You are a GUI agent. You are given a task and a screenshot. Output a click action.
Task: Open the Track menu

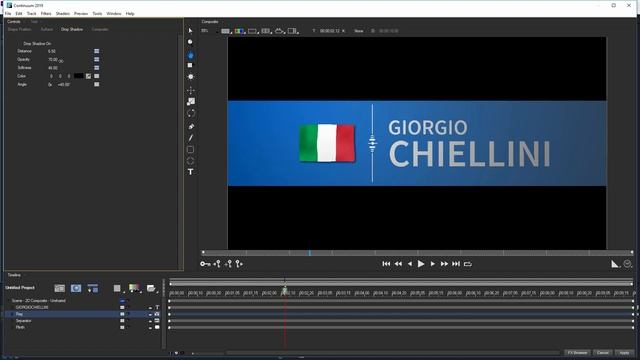(x=31, y=13)
